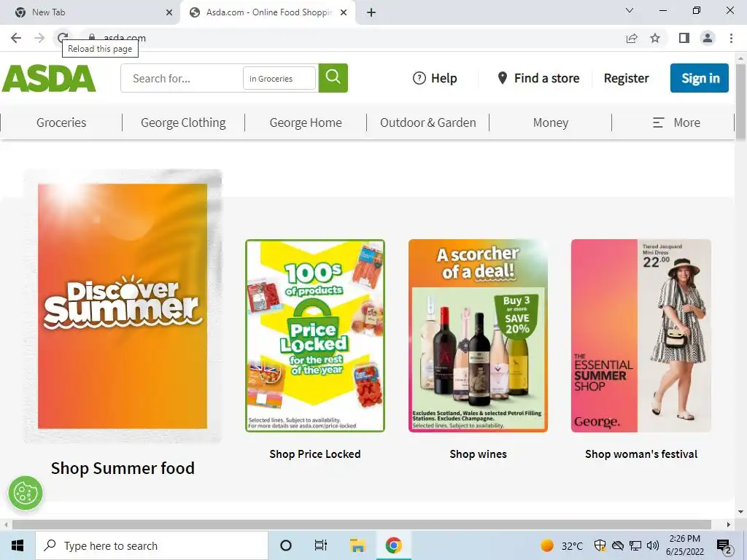Open the Discover Summer banner image
The width and height of the screenshot is (747, 560).
click(x=123, y=306)
